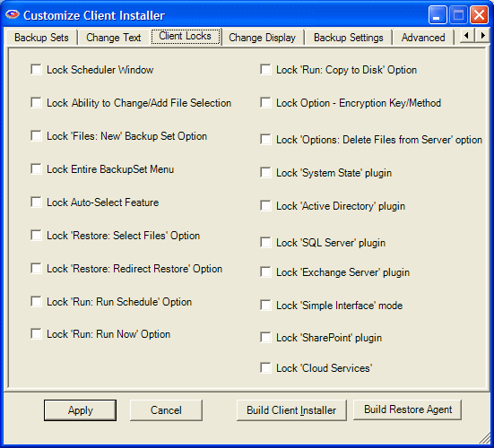Tick Lock 'Active Directory' plugin
The image size is (494, 448).
tap(265, 206)
